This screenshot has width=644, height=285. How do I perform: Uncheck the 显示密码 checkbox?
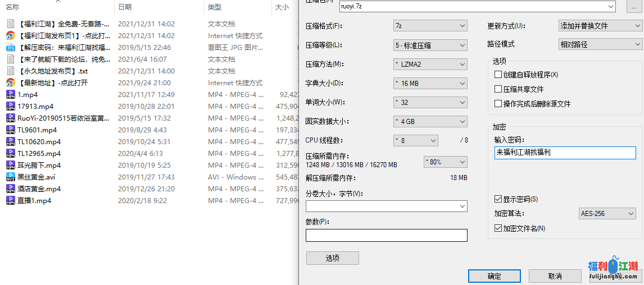click(498, 199)
